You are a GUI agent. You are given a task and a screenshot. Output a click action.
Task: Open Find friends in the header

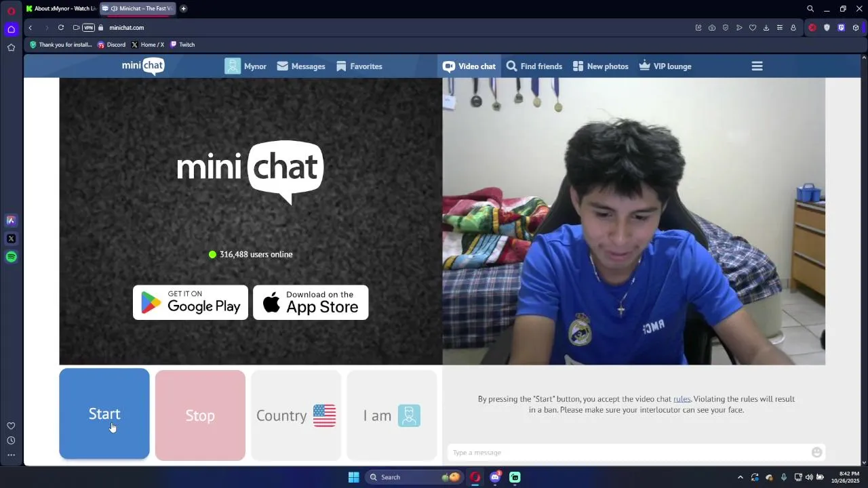[x=534, y=66]
